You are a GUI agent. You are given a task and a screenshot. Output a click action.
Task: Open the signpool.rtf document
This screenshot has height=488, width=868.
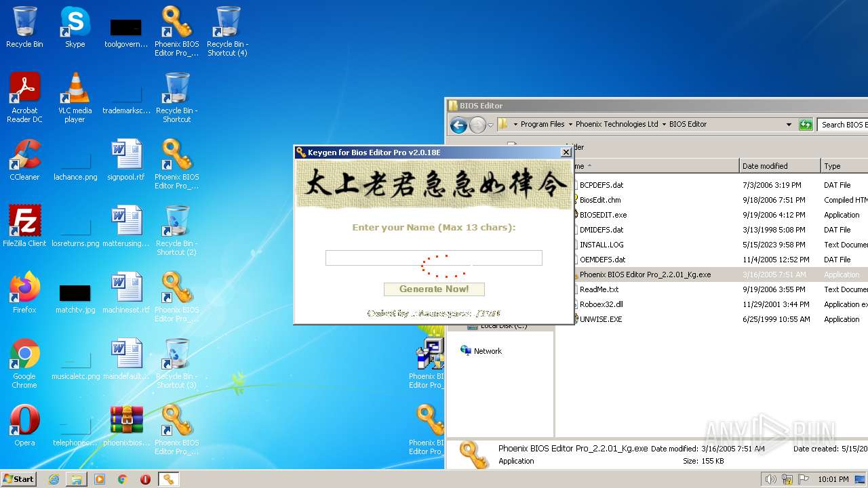(x=126, y=160)
